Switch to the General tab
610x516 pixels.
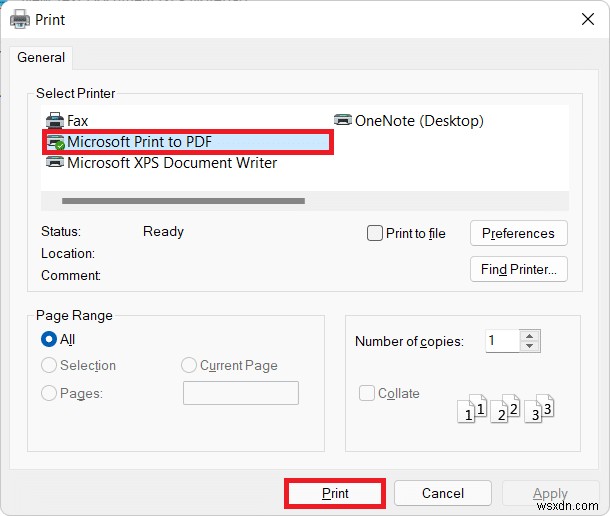coord(41,58)
